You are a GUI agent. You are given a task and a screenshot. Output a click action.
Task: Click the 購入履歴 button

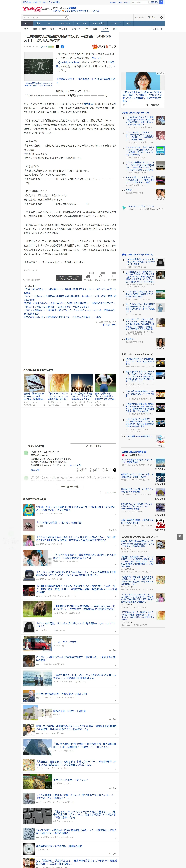click(x=152, y=17)
